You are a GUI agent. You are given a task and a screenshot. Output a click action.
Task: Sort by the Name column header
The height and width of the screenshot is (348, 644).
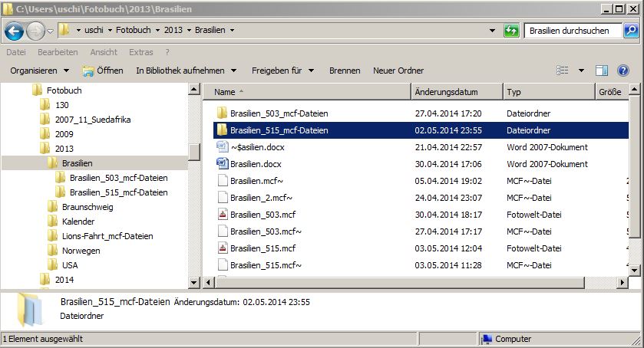pos(307,92)
